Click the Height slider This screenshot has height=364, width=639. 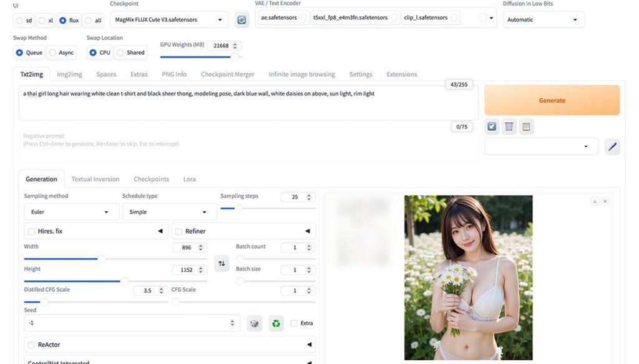click(115, 281)
